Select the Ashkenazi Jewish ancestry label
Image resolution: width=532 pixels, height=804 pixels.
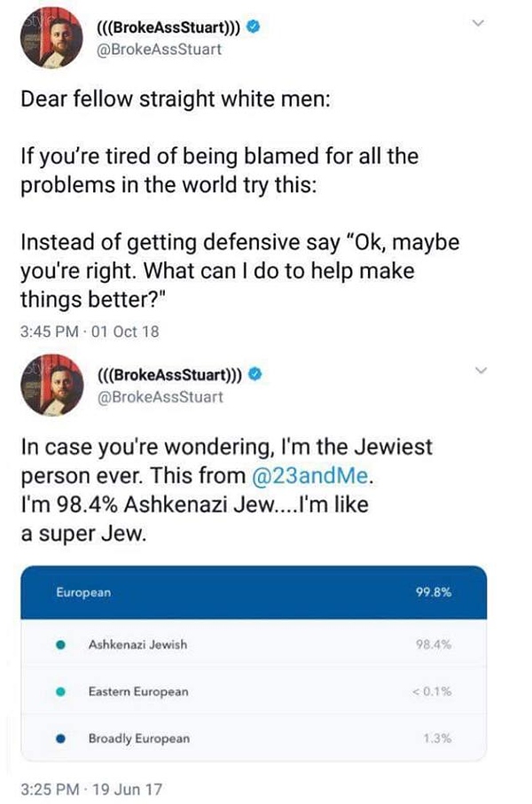click(137, 644)
